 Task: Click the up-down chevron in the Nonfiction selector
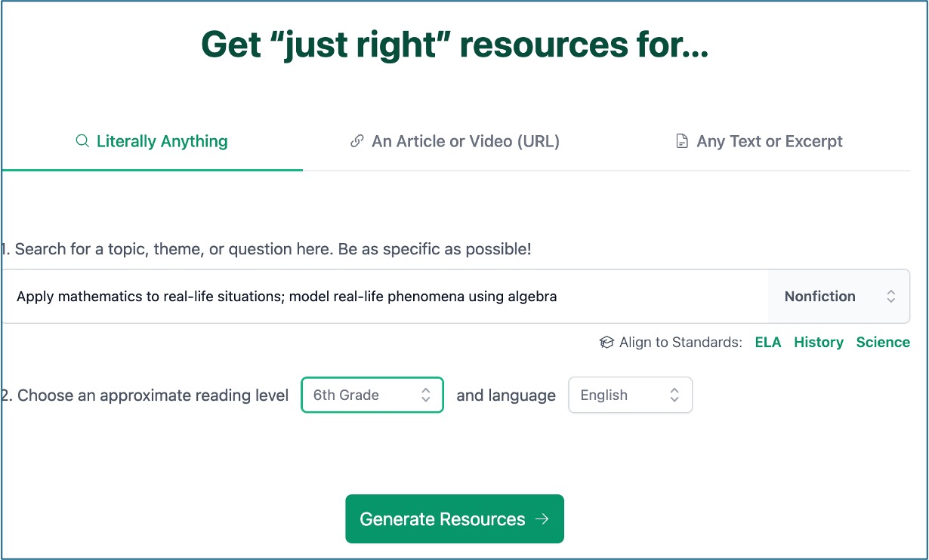[x=891, y=297]
